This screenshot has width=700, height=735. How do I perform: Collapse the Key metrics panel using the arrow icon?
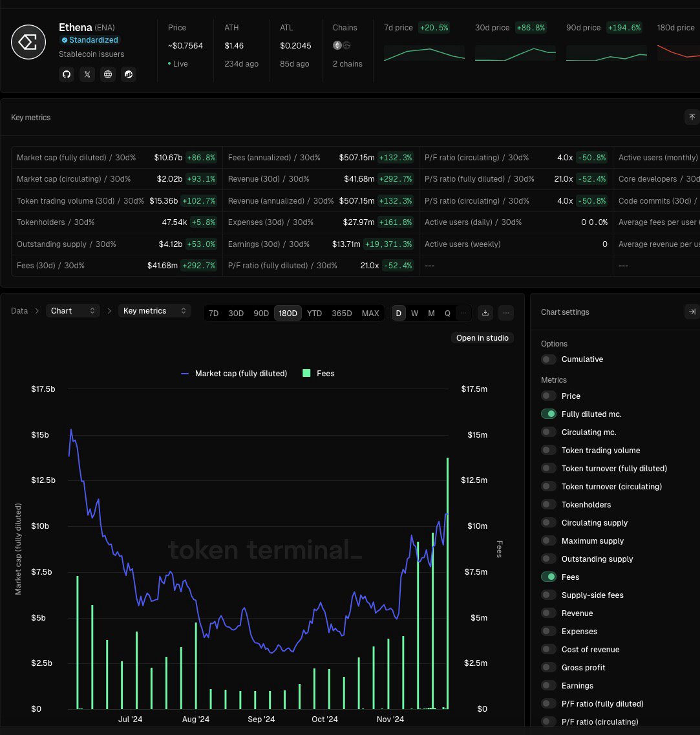pos(692,117)
